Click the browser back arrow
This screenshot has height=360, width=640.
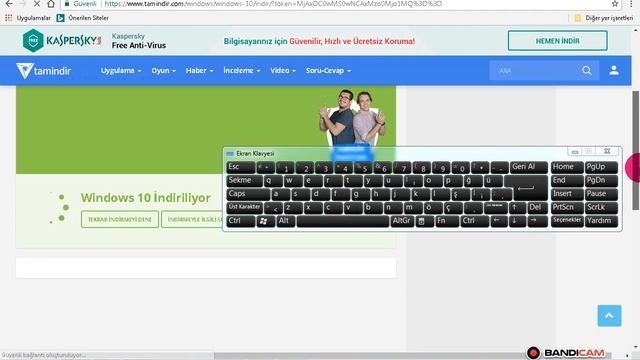pyautogui.click(x=9, y=4)
